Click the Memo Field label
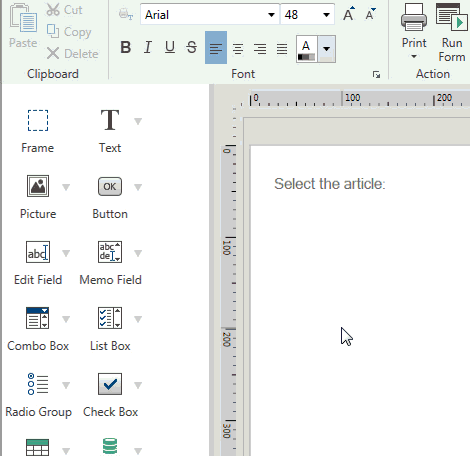The height and width of the screenshot is (456, 470). 110,280
